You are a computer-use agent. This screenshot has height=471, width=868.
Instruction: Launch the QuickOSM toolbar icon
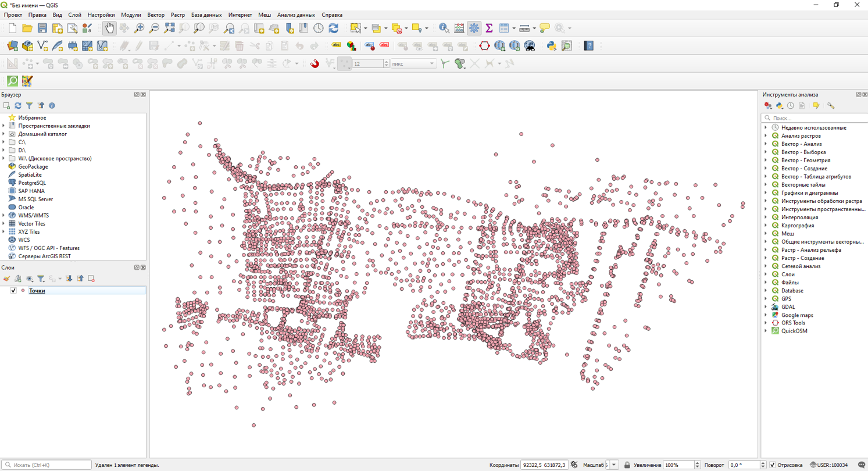tap(12, 81)
